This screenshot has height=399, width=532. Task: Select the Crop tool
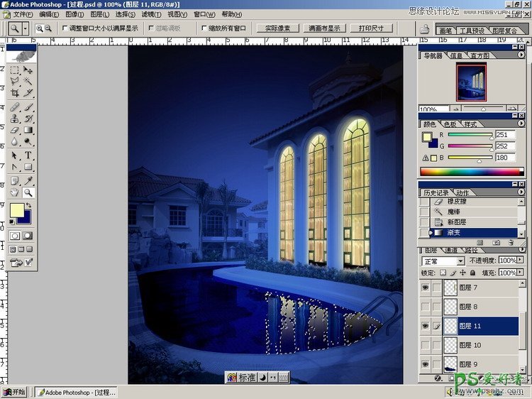click(15, 93)
